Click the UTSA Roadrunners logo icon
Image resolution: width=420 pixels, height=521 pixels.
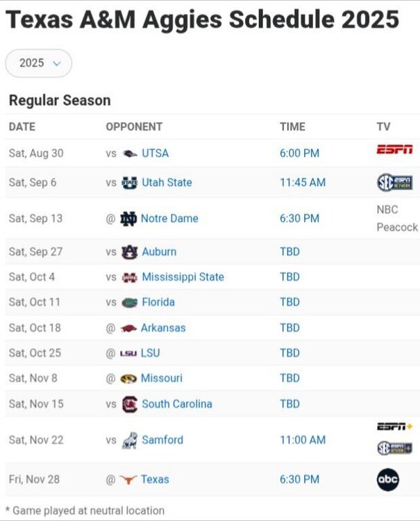[x=129, y=153]
